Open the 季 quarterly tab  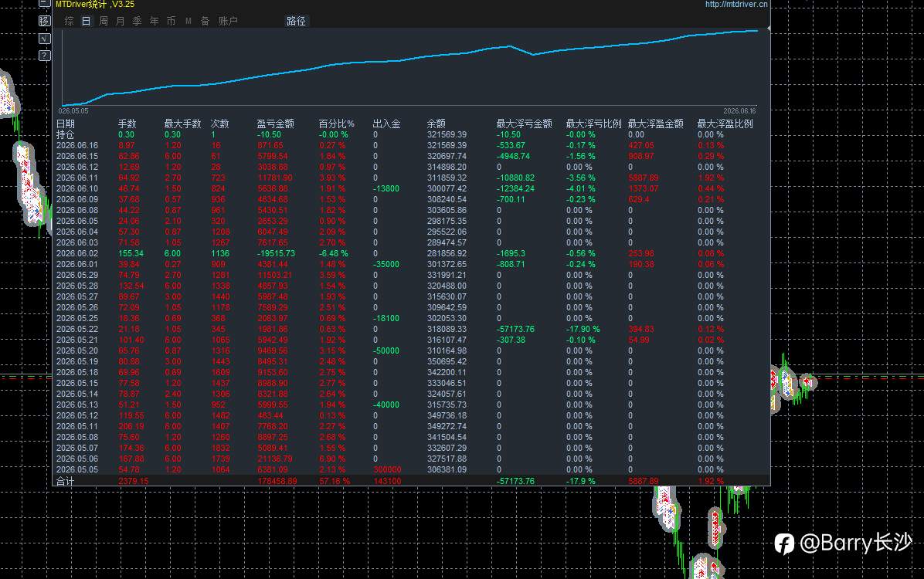click(138, 21)
